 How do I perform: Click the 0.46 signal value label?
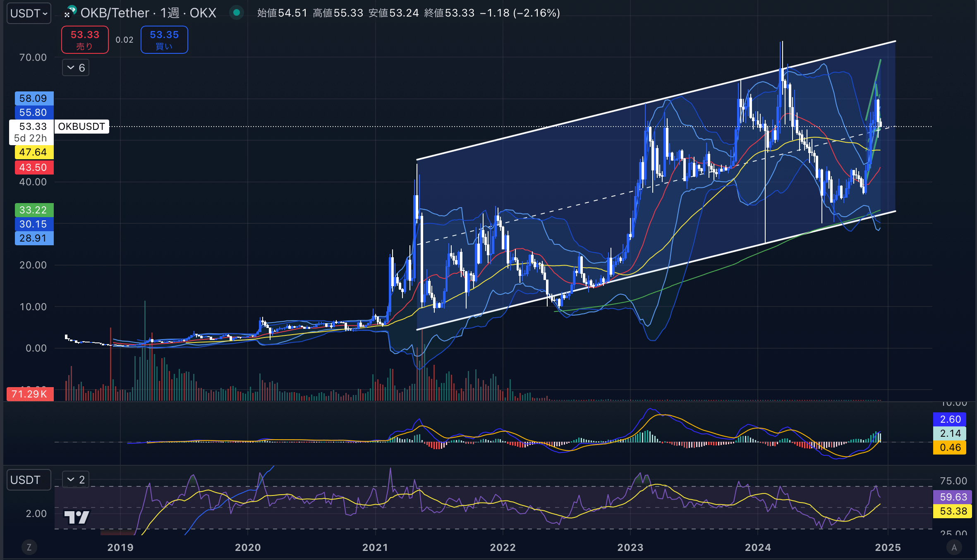tap(950, 448)
